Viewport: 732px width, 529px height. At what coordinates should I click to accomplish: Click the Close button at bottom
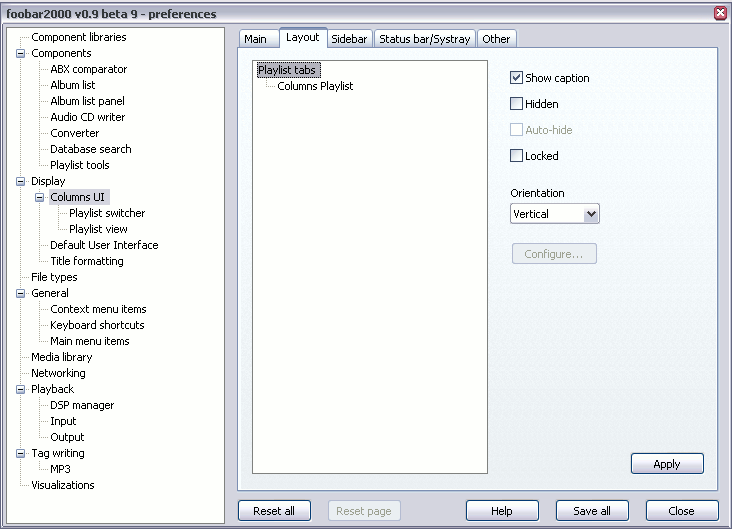(682, 511)
